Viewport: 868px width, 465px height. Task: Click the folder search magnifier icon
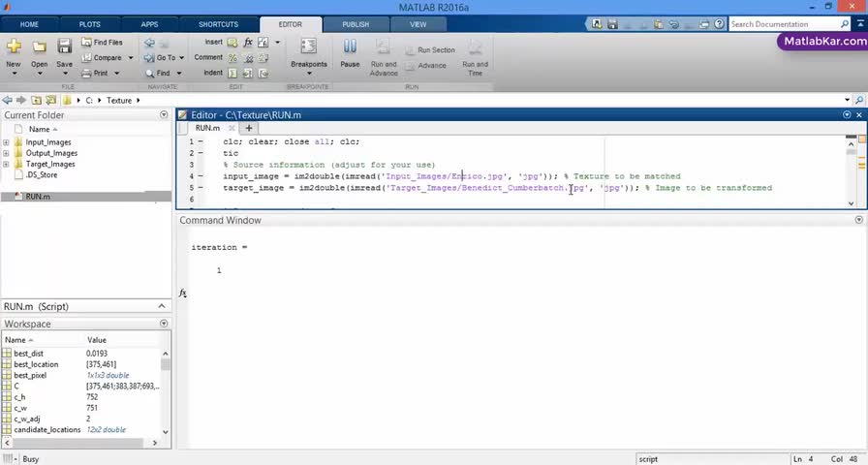[x=859, y=100]
